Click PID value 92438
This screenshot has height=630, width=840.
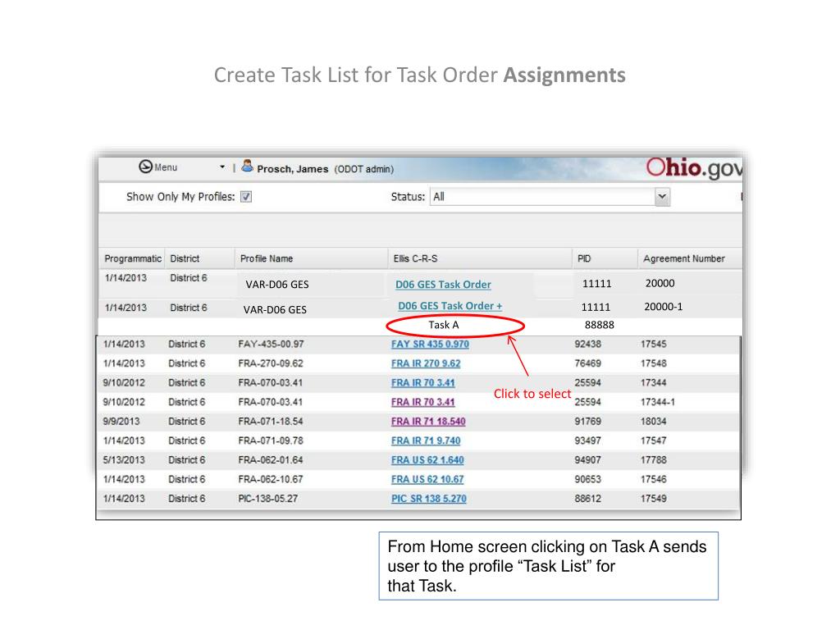(x=587, y=344)
